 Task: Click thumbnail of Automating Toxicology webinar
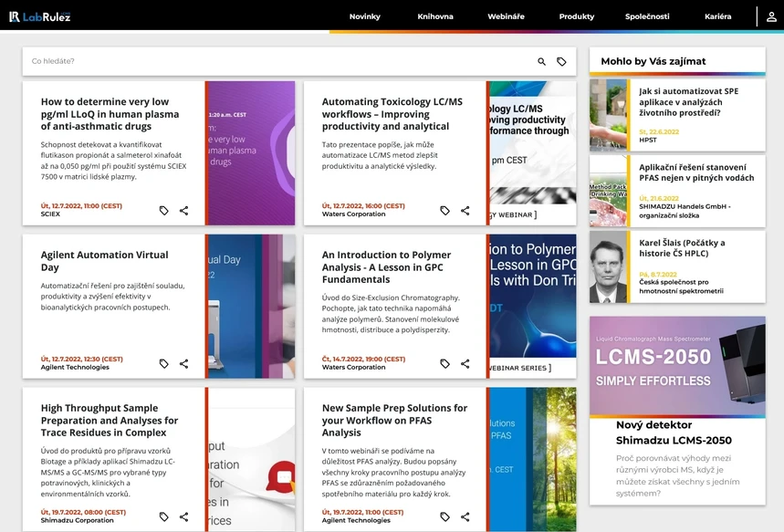533,153
